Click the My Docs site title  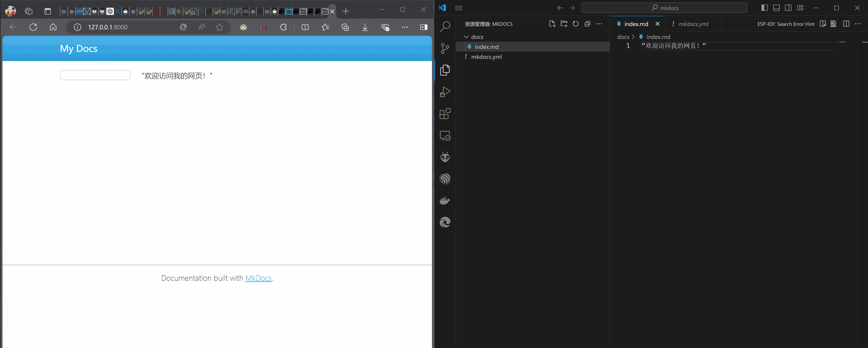coord(78,49)
